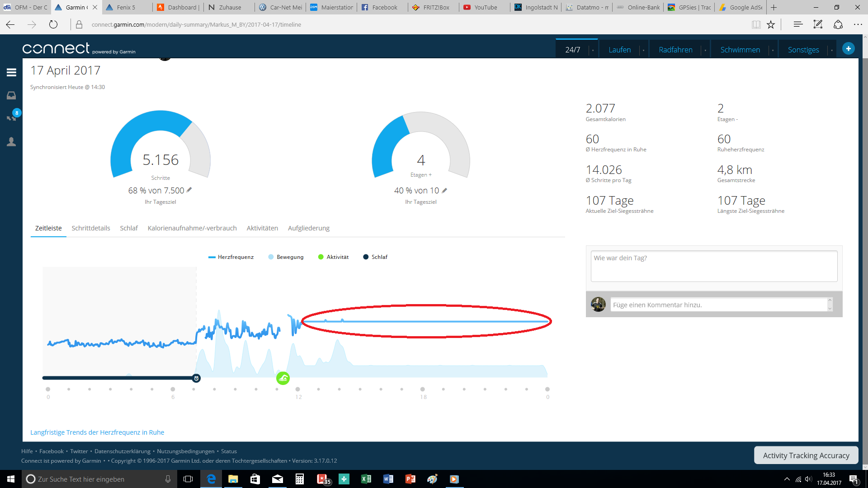Switch to the Schrittdetails tab
The width and height of the screenshot is (868, 488).
(90, 228)
